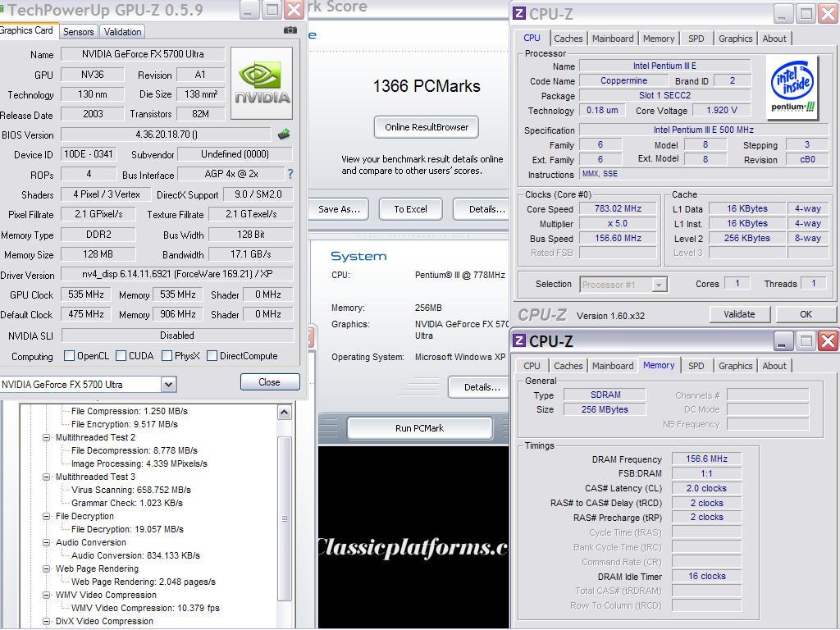Minimize the upper CPU-Z window

(x=782, y=13)
